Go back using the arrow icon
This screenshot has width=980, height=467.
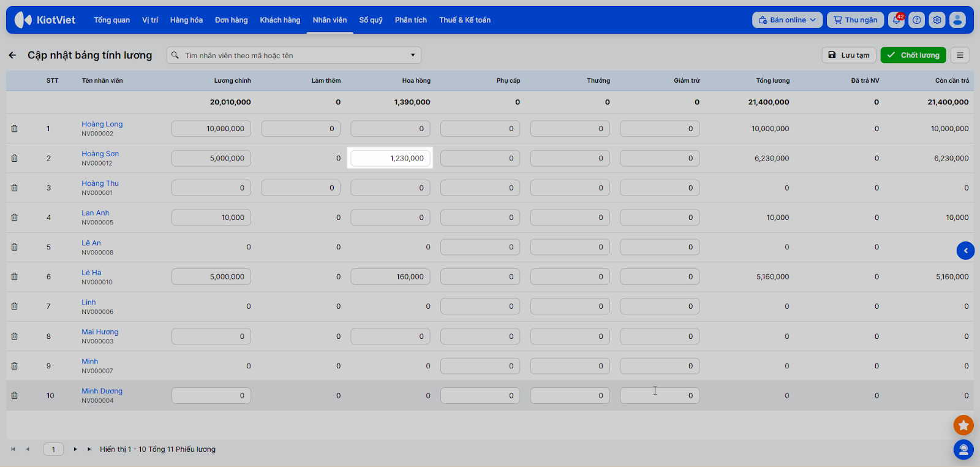tap(12, 55)
